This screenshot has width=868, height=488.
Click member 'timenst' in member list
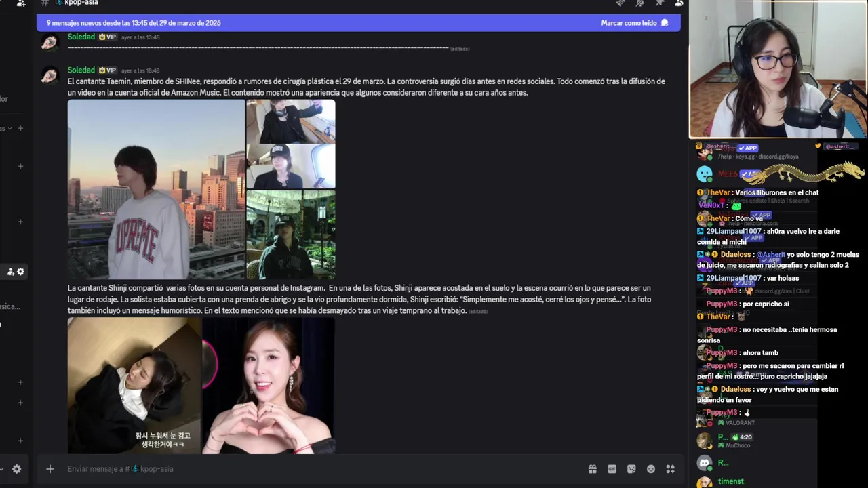point(730,481)
